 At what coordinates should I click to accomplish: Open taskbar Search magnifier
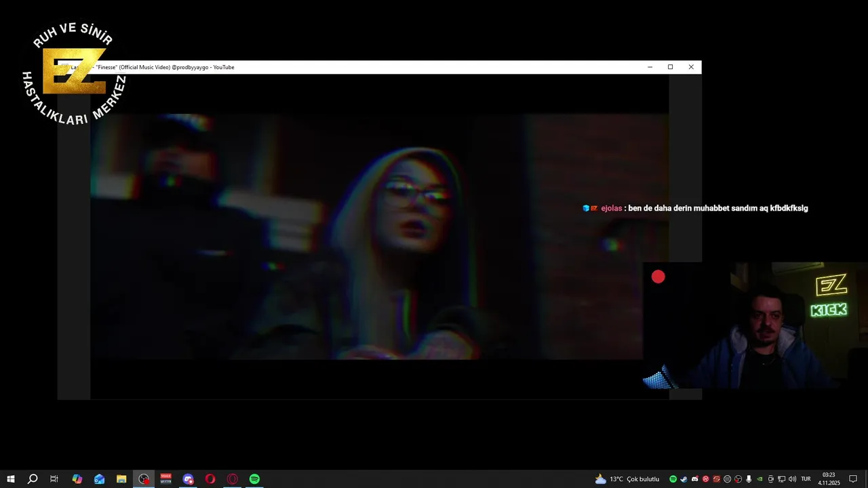click(x=32, y=479)
